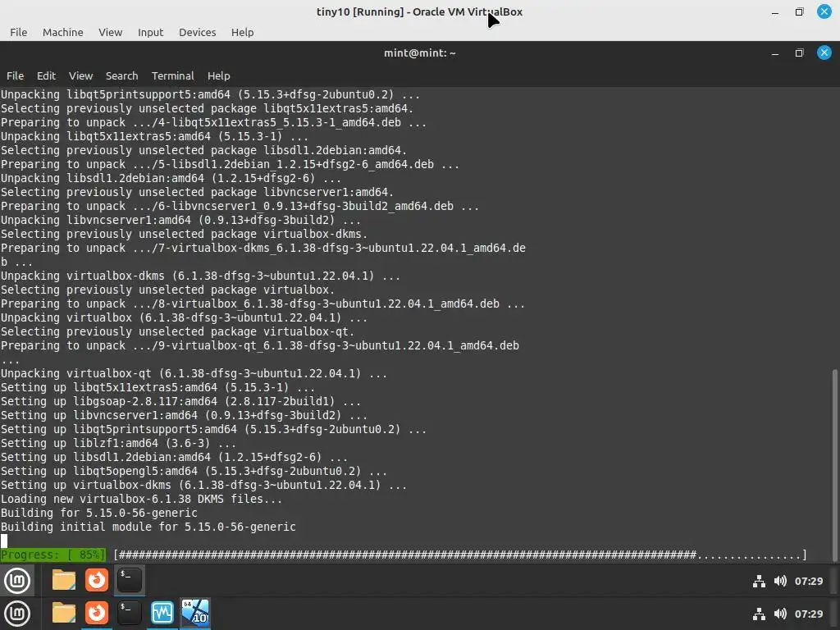Open the terminal File menu
840x630 pixels.
15,75
